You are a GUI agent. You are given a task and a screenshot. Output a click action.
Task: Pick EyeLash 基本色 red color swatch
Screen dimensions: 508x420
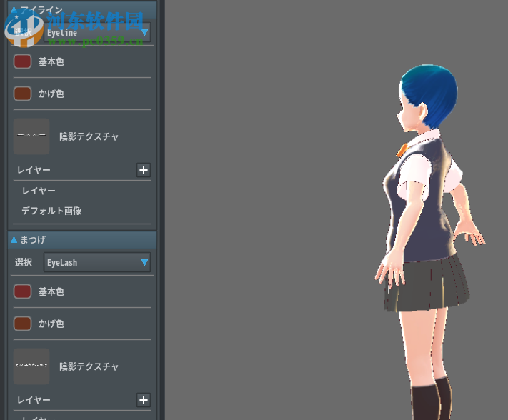22,291
